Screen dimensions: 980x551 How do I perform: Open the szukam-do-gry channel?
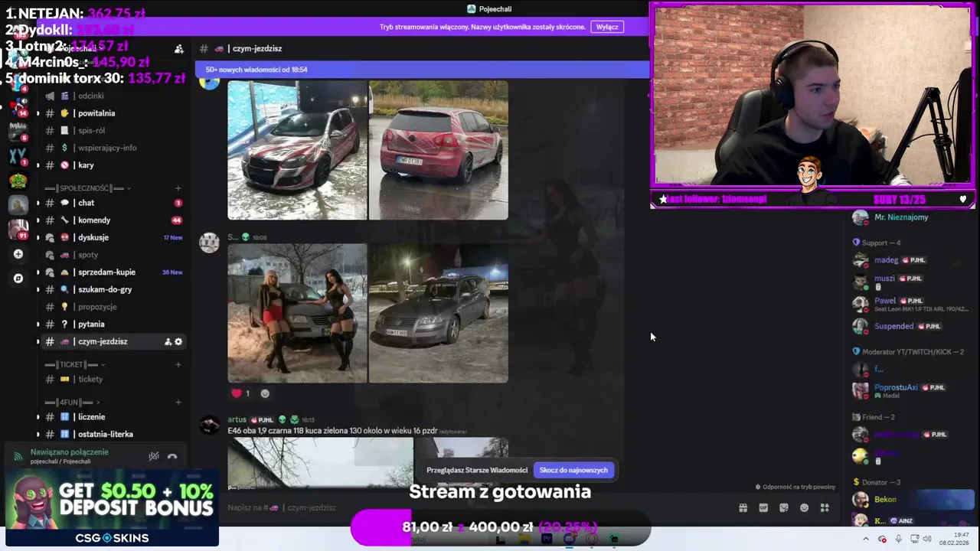pyautogui.click(x=113, y=289)
